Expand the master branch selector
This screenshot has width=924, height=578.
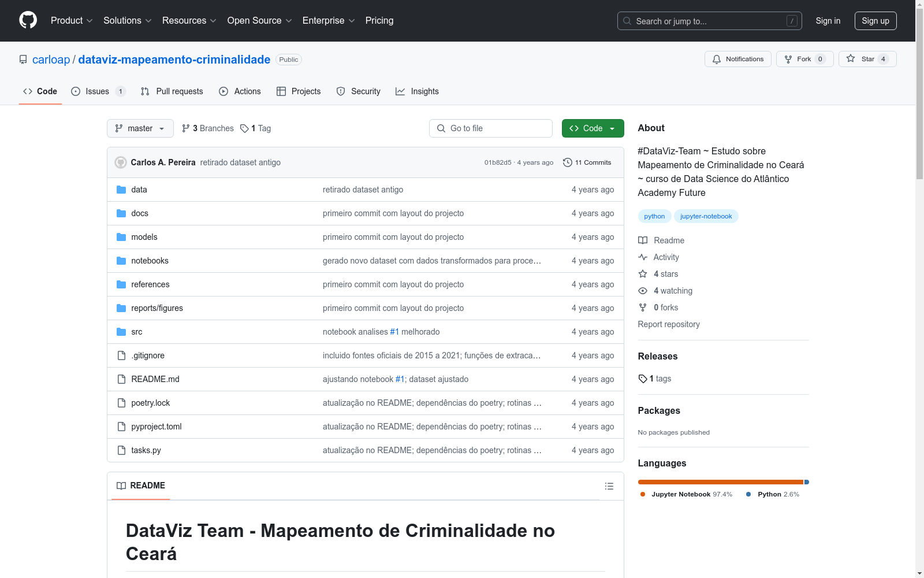pyautogui.click(x=140, y=128)
